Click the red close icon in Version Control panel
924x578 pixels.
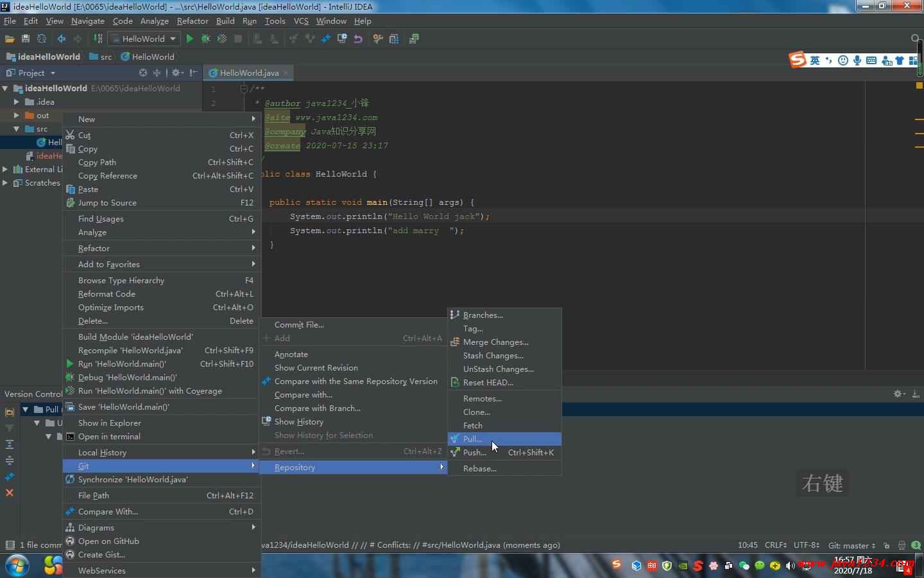pos(10,493)
